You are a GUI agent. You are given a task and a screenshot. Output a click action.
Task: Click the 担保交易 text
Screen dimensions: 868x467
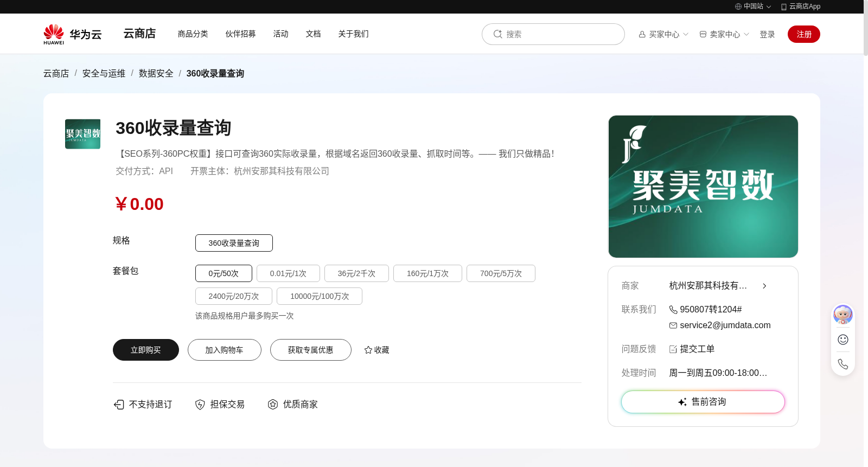[227, 405]
